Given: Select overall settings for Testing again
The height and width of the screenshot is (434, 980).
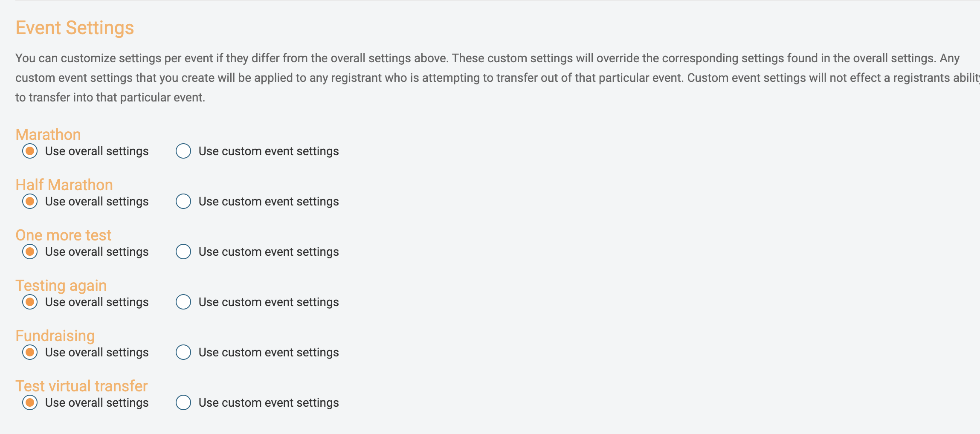Looking at the screenshot, I should click(30, 302).
